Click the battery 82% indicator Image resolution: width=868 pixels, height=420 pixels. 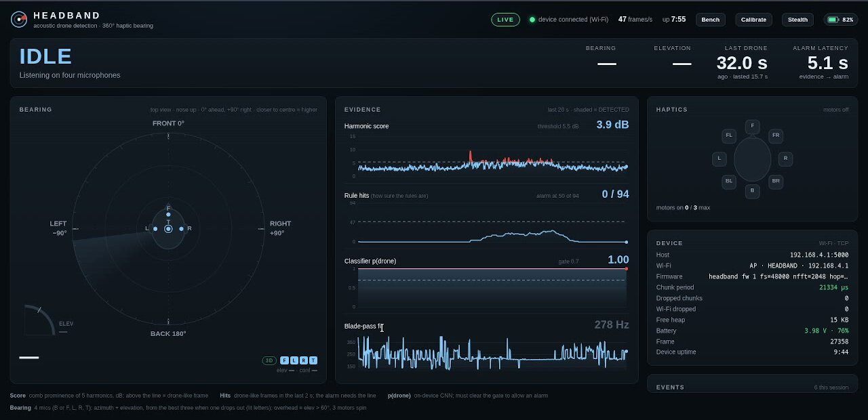click(840, 20)
